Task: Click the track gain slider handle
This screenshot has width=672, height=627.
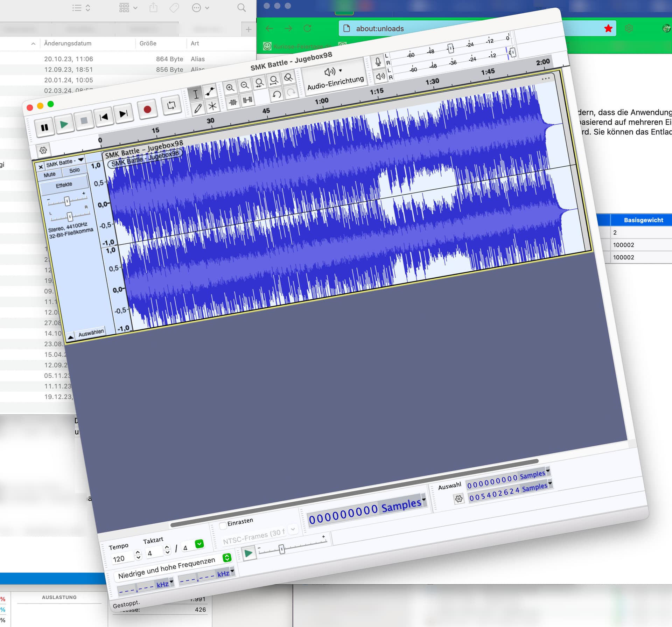Action: point(67,201)
